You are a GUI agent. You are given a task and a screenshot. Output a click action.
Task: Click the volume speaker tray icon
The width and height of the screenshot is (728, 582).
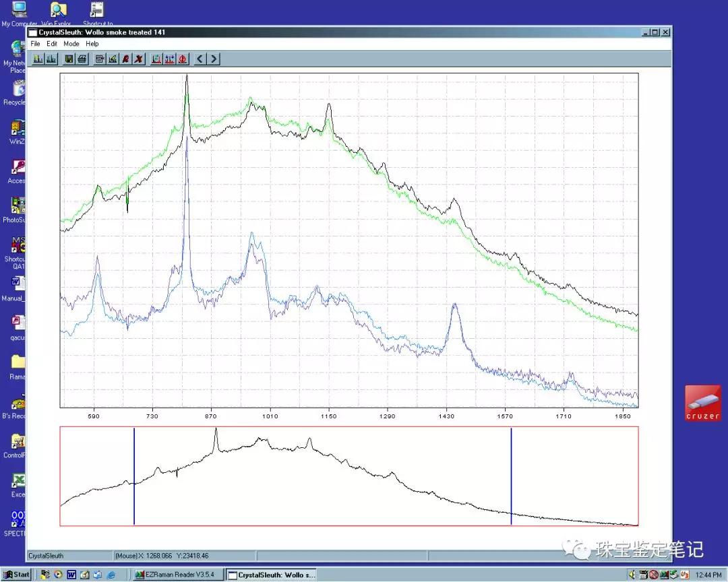coord(632,575)
